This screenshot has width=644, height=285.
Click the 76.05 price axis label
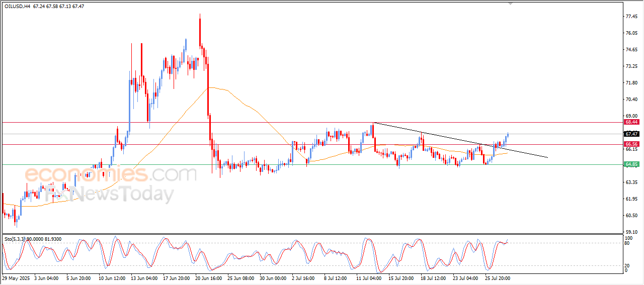click(631, 33)
